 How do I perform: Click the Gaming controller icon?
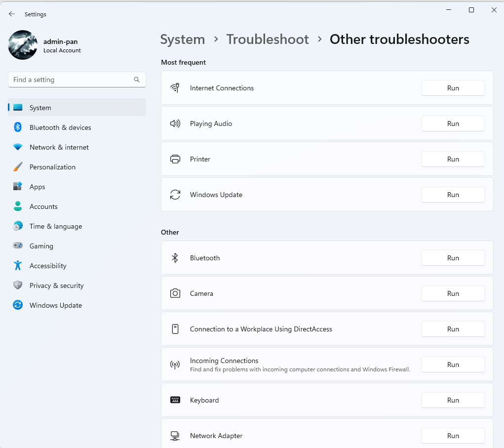pos(18,245)
